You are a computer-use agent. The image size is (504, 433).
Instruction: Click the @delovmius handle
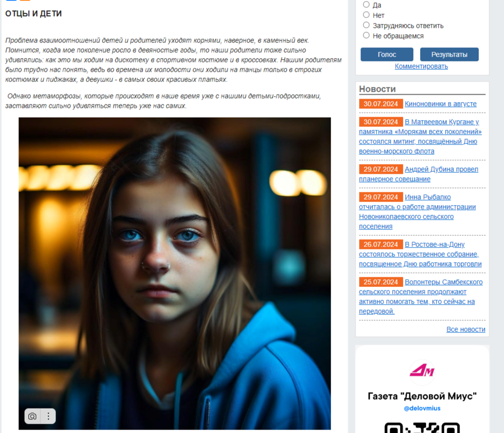click(422, 408)
